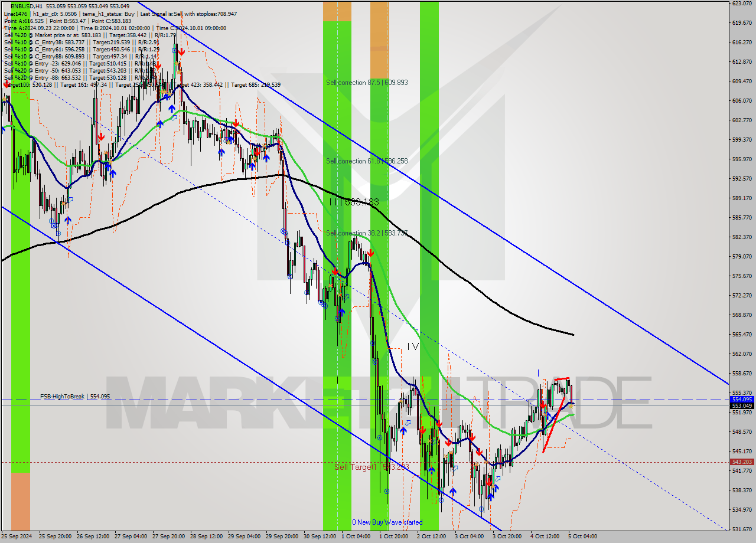Image resolution: width=756 pixels, height=543 pixels.
Task: Click 565.470 on the price axis
Action: [x=742, y=335]
